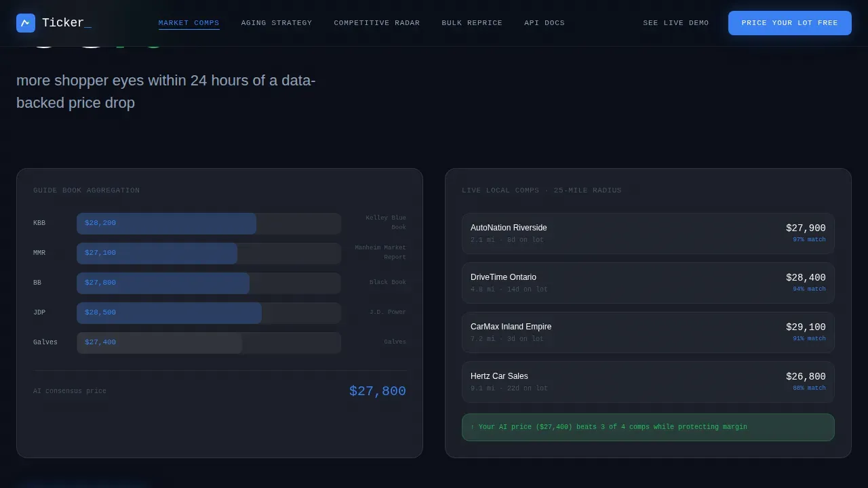868x488 pixels.
Task: Click the MMR row abbreviation
Action: pyautogui.click(x=39, y=253)
